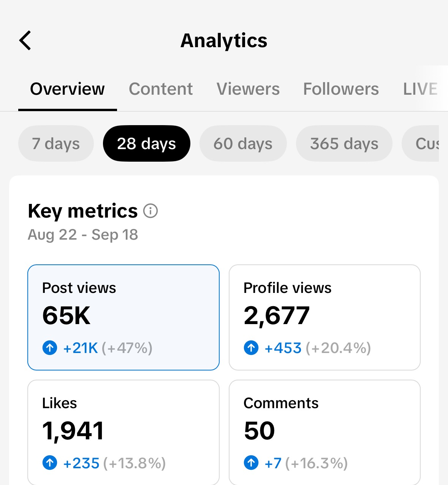This screenshot has width=448, height=485.
Task: Select the Profile views metric card
Action: [325, 317]
